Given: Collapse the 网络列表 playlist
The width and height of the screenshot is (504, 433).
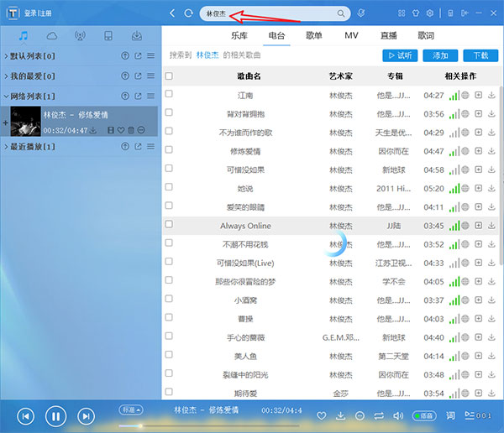Looking at the screenshot, I should (6, 96).
